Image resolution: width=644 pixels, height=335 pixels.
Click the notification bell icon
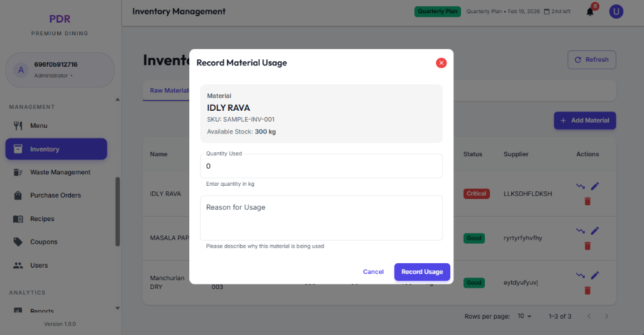[590, 11]
